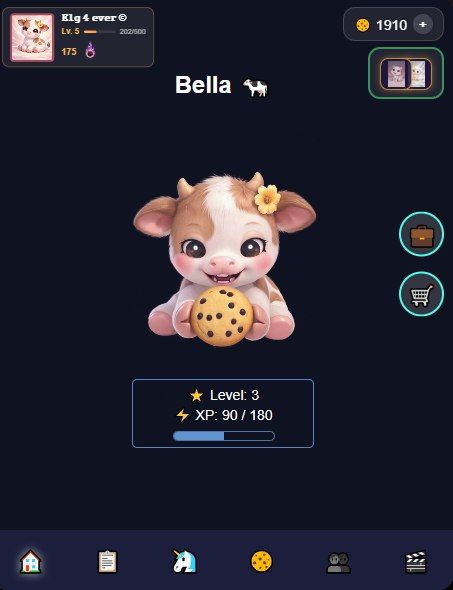Click Bella's XP progress bar
Image resolution: width=453 pixels, height=590 pixels.
pos(224,436)
